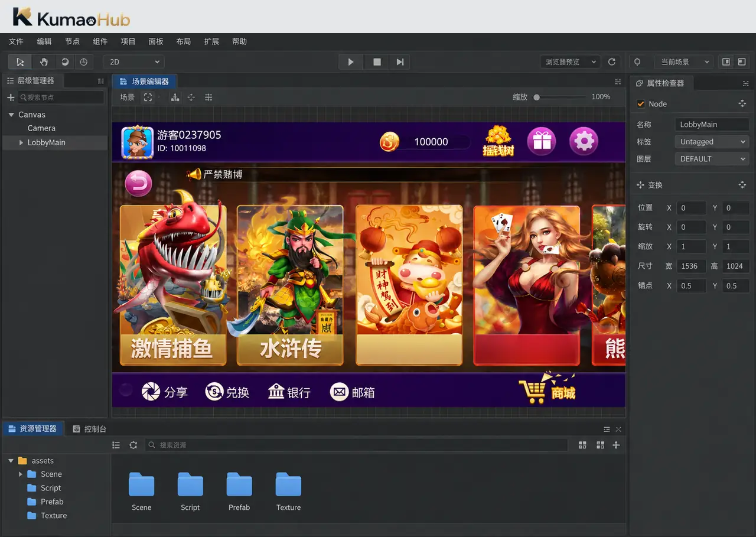The height and width of the screenshot is (537, 756).
Task: Uncheck the Node enabled checkbox
Action: [x=641, y=104]
